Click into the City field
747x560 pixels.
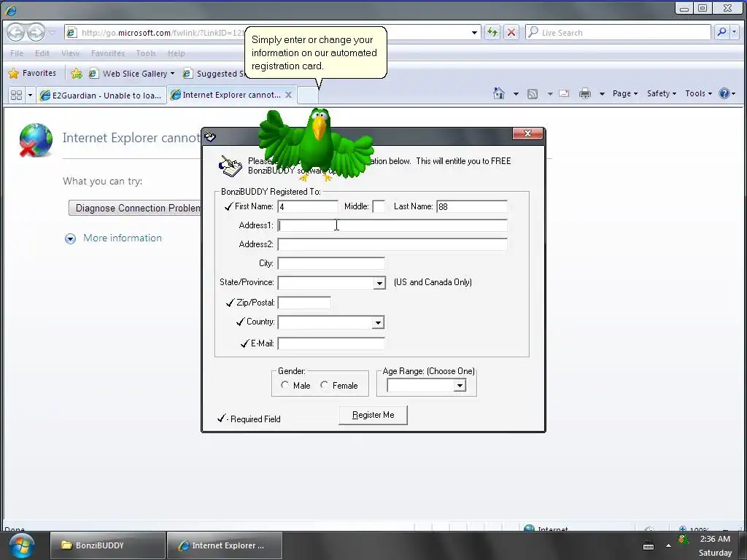[x=331, y=263]
